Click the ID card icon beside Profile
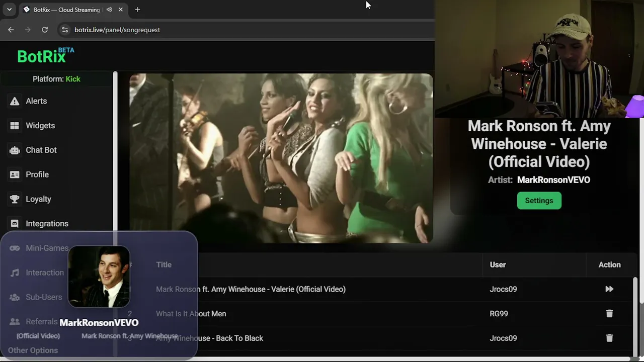 pos(15,174)
